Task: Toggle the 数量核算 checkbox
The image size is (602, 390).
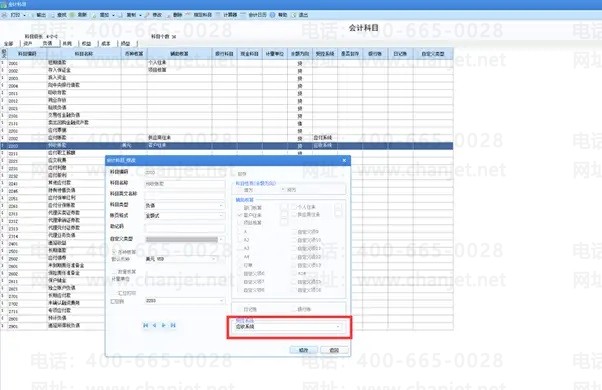Action: tap(114, 272)
